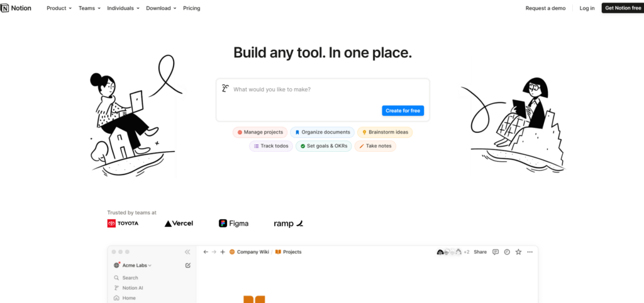Select Notion AI in the sidebar
This screenshot has width=644, height=303.
point(133,288)
